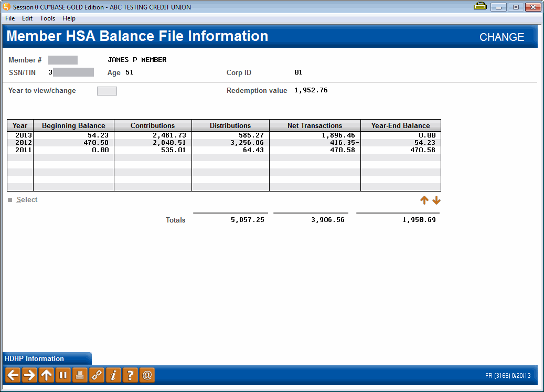Click the printer icon in the title bar

coord(480,6)
